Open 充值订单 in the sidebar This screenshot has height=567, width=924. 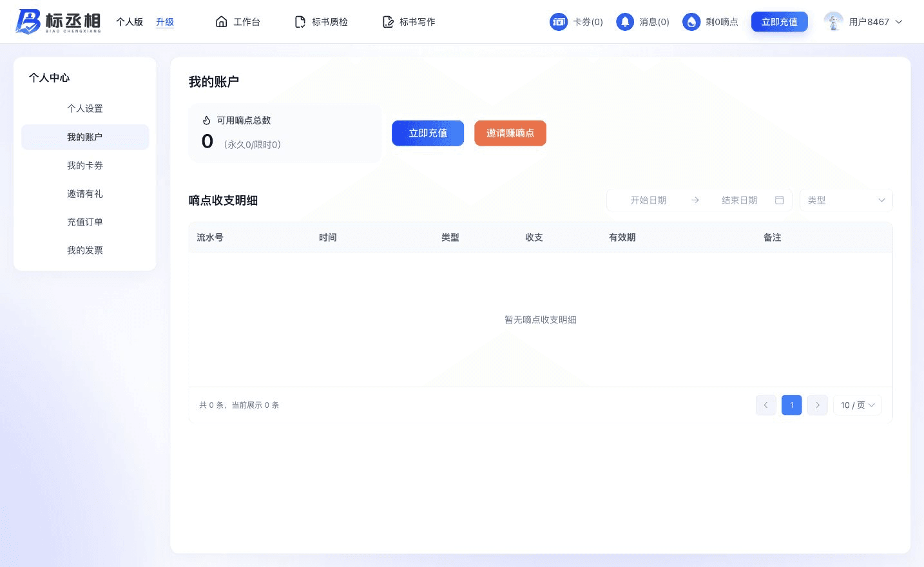tap(85, 222)
